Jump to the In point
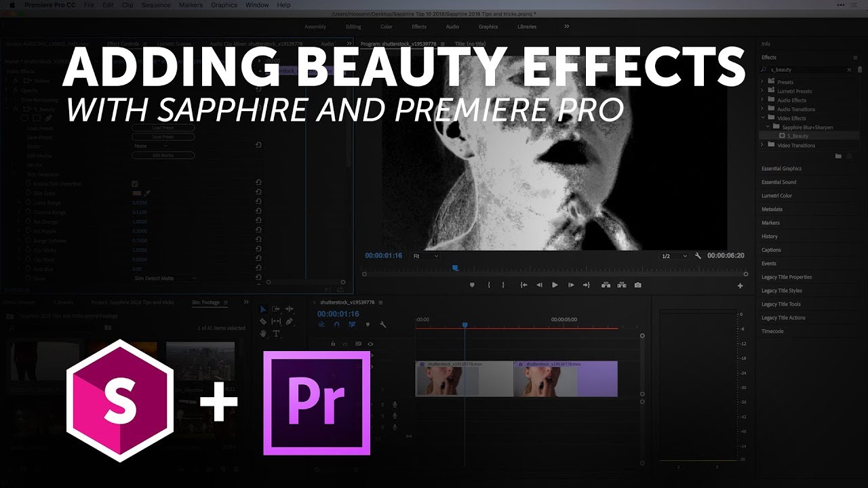 pyautogui.click(x=524, y=285)
